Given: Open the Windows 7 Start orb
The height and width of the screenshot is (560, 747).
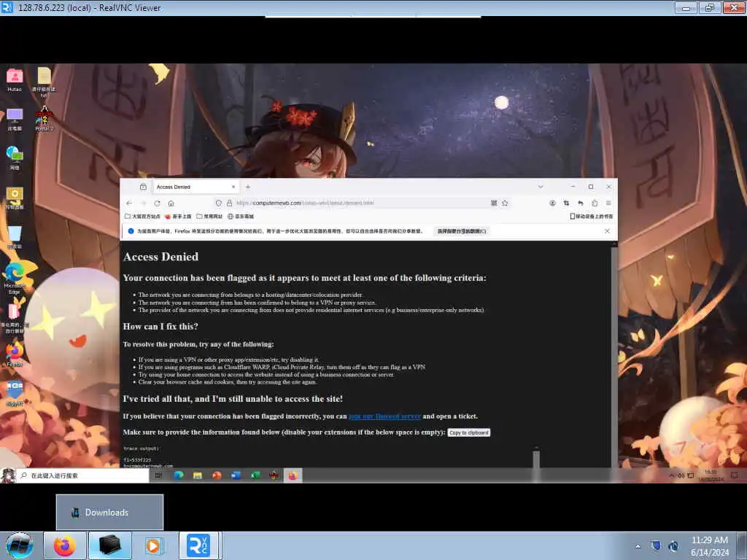Looking at the screenshot, I should pyautogui.click(x=20, y=545).
